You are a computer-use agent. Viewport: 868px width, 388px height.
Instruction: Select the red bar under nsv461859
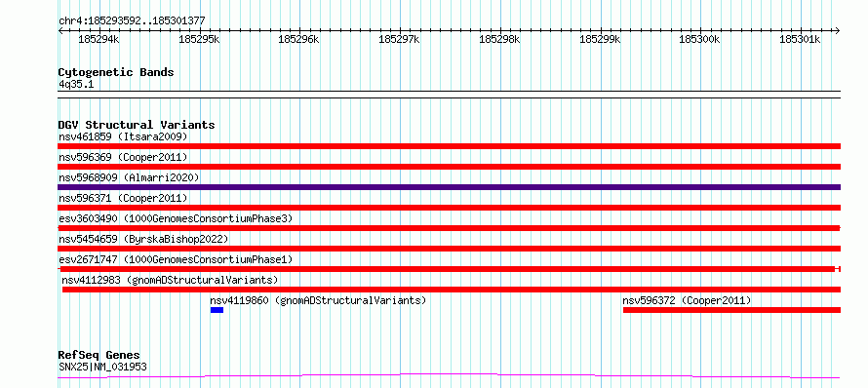coord(449,146)
